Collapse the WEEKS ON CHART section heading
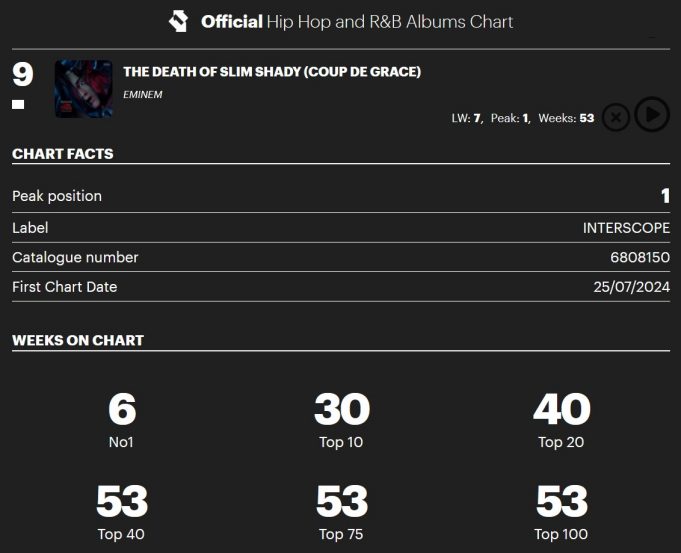The image size is (681, 553). (78, 341)
